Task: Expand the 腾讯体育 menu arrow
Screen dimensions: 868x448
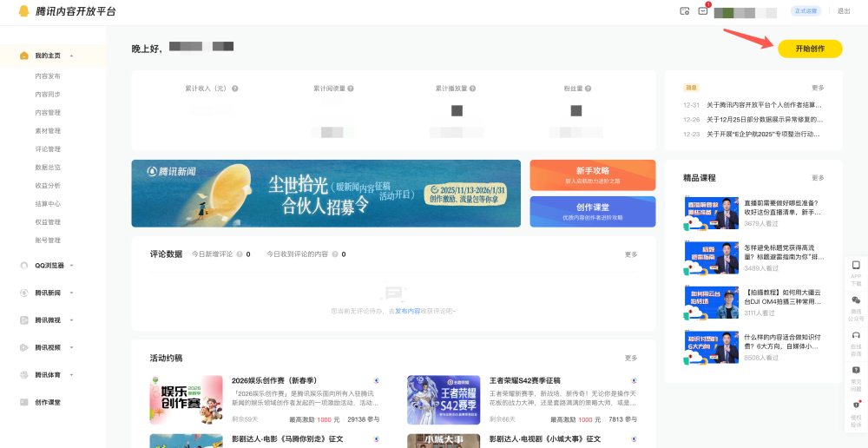Action: click(x=71, y=375)
